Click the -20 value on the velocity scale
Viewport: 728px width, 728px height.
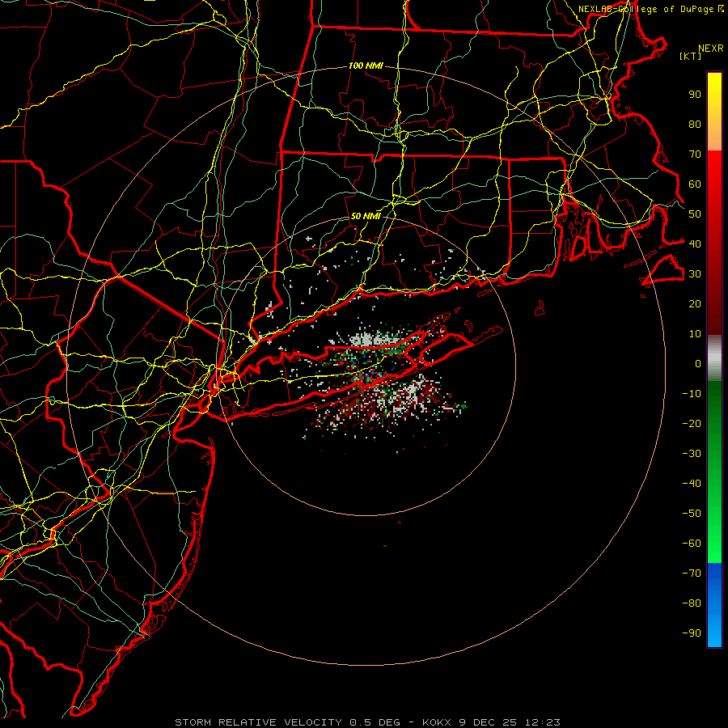(x=692, y=424)
